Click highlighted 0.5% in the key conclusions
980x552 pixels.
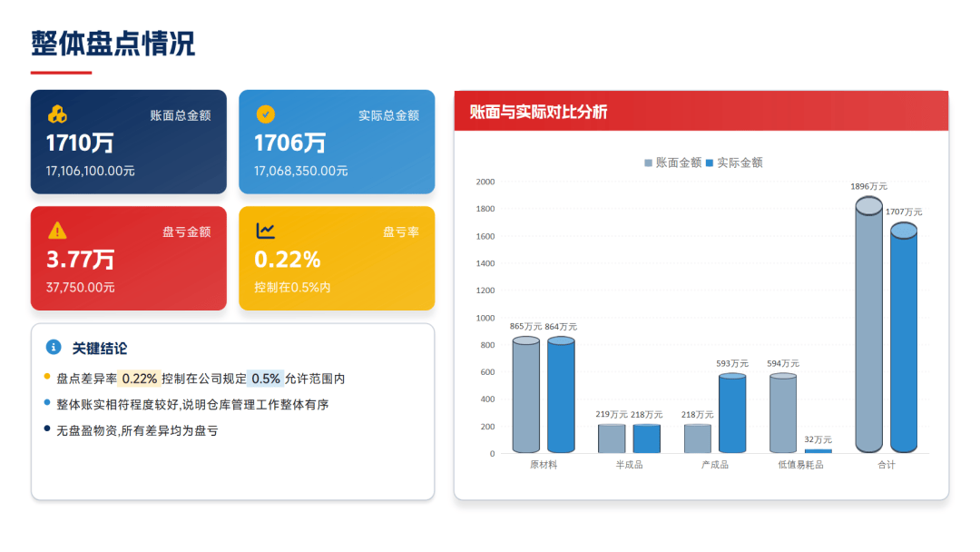click(266, 379)
